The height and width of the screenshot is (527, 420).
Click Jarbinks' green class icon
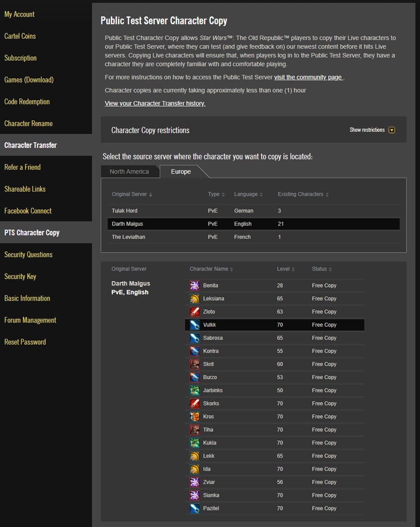point(194,390)
